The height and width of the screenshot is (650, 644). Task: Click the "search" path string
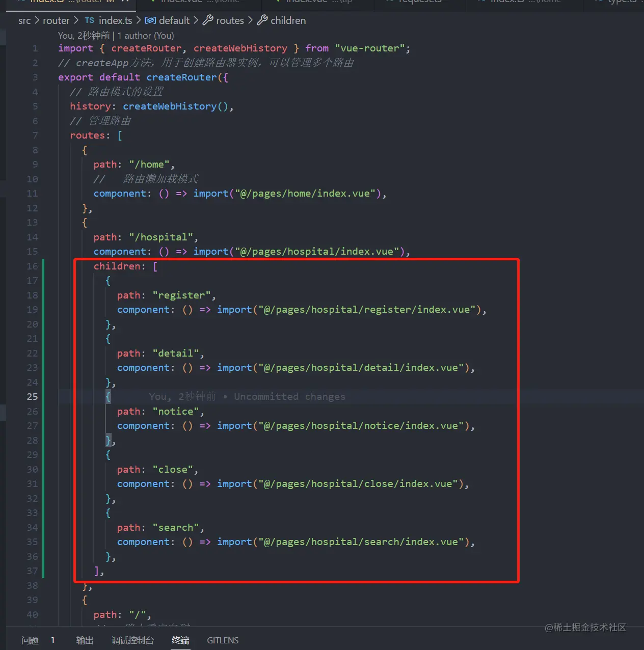tap(176, 528)
